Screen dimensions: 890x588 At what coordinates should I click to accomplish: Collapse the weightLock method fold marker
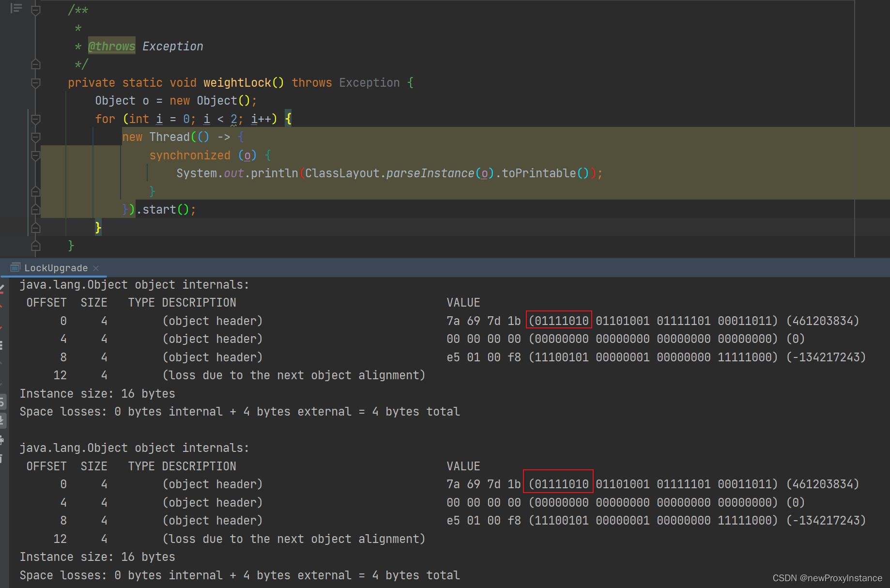pyautogui.click(x=35, y=83)
